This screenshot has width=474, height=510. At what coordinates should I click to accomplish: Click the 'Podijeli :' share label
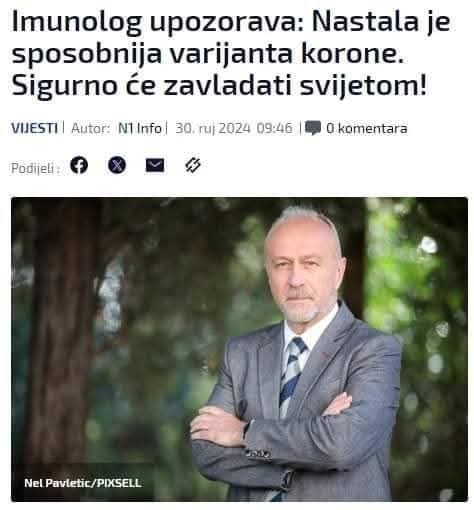[36, 168]
